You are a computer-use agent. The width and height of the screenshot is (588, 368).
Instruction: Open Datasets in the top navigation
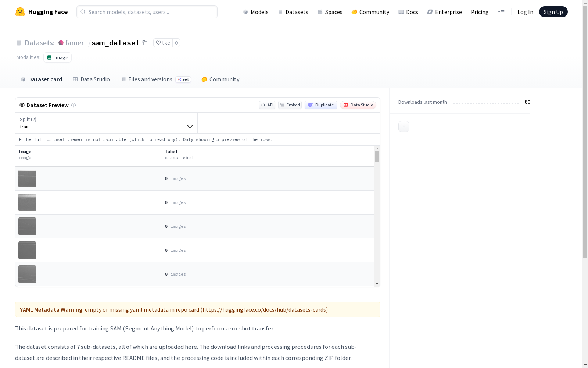pyautogui.click(x=293, y=12)
